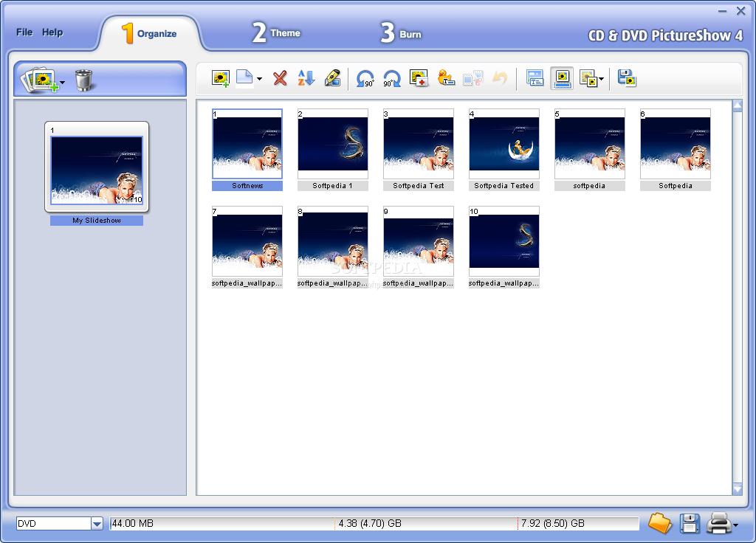756x543 pixels.
Task: Open the add slideshow dropdown arrow
Action: pyautogui.click(x=62, y=83)
